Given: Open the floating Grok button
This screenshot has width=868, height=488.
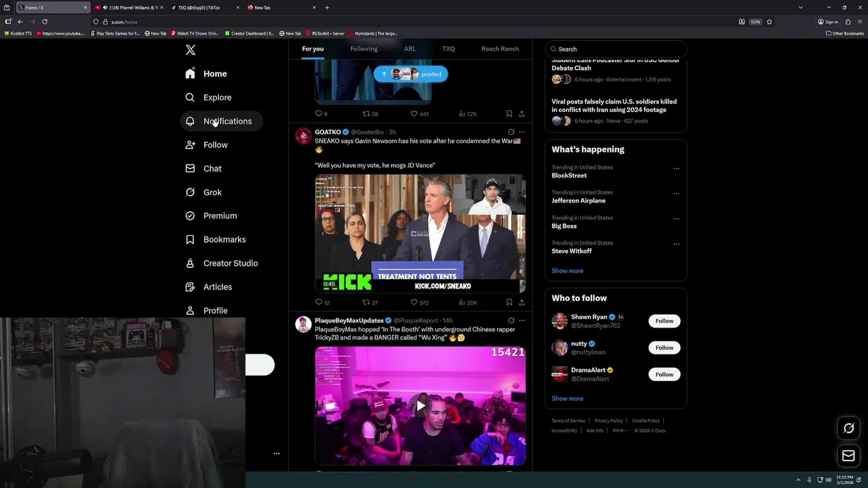Looking at the screenshot, I should click(848, 428).
